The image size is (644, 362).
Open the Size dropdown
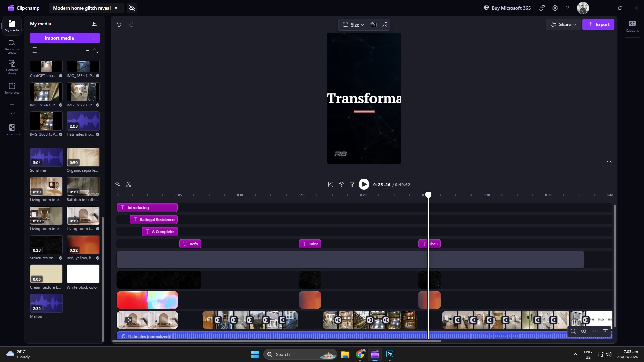click(353, 25)
